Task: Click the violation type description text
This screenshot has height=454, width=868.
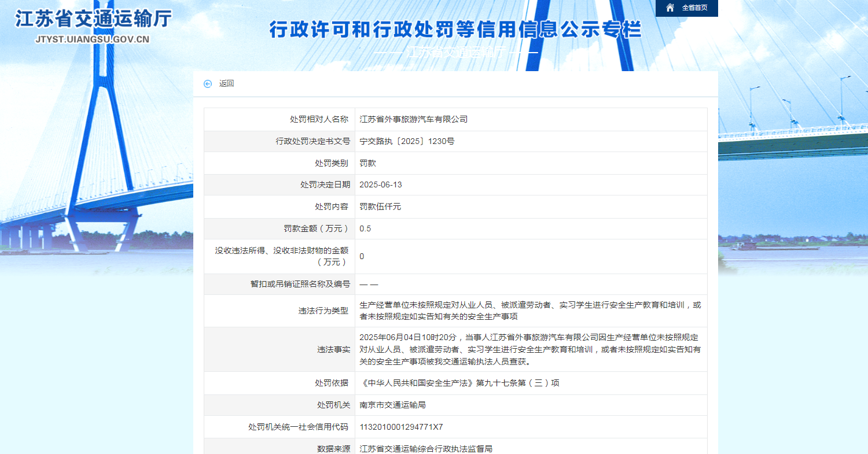Action: pos(530,311)
